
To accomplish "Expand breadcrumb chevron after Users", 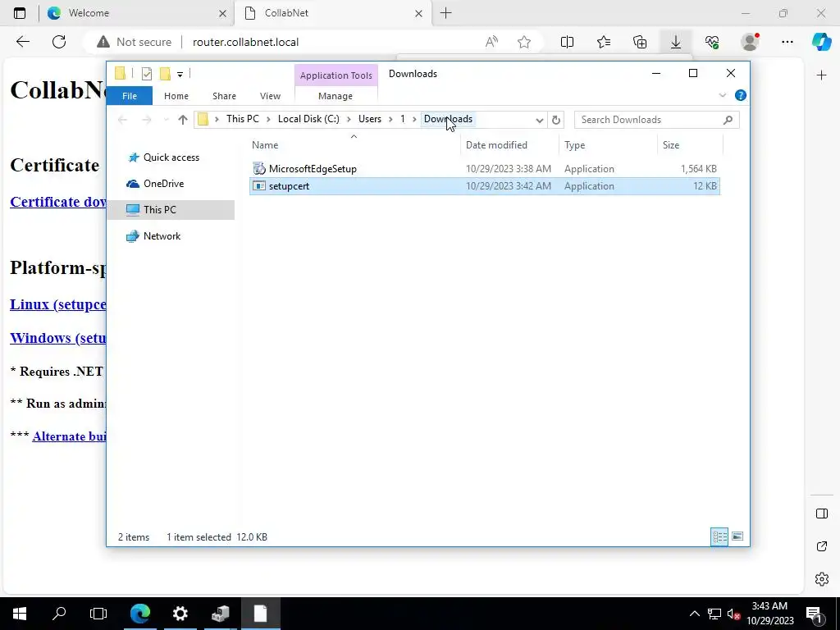I will (391, 119).
